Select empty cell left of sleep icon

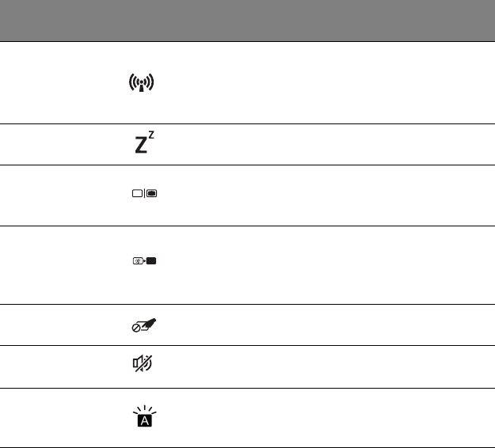pos(51,144)
